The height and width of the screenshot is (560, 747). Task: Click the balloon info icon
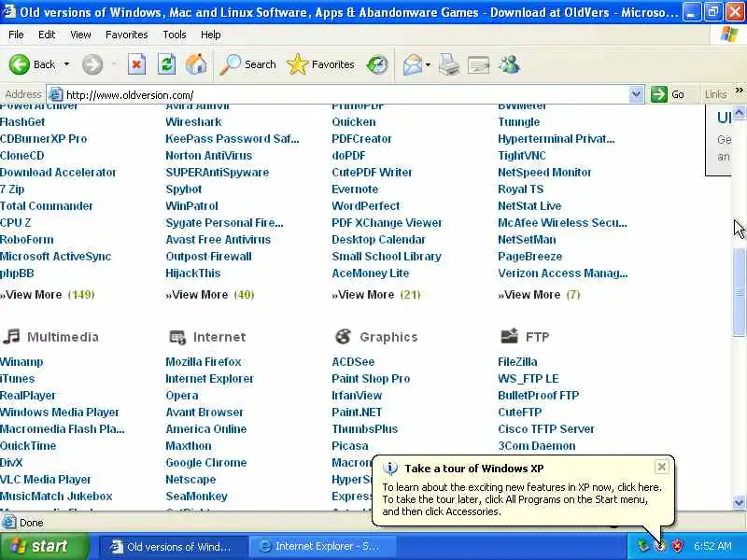coord(390,469)
